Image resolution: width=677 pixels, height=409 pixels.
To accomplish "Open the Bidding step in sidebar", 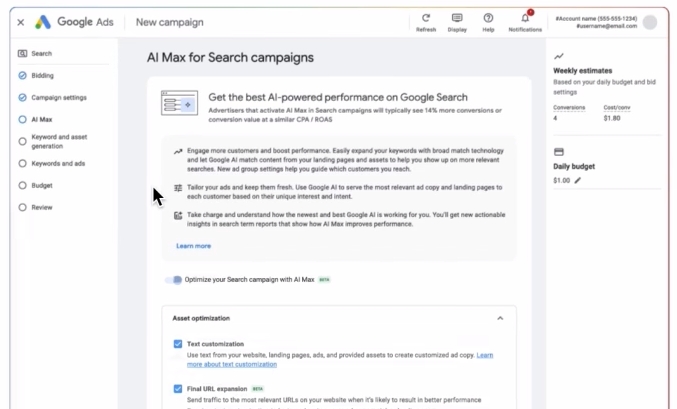I will tap(42, 76).
